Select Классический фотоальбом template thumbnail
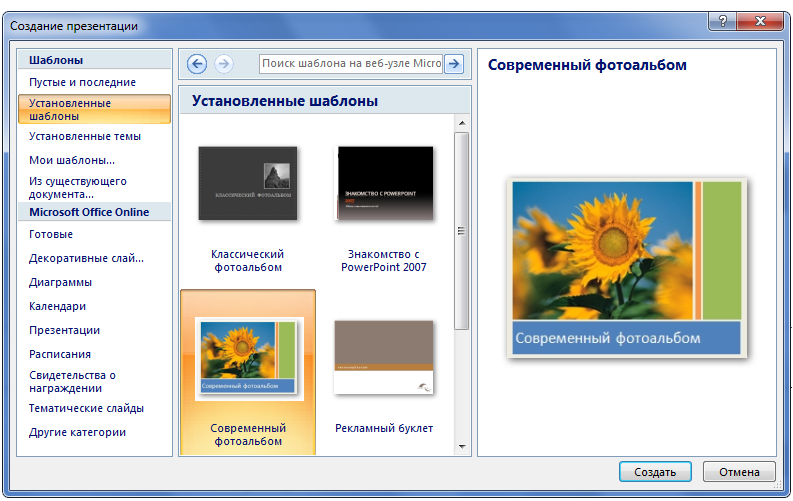This screenshot has height=501, width=793. (248, 183)
